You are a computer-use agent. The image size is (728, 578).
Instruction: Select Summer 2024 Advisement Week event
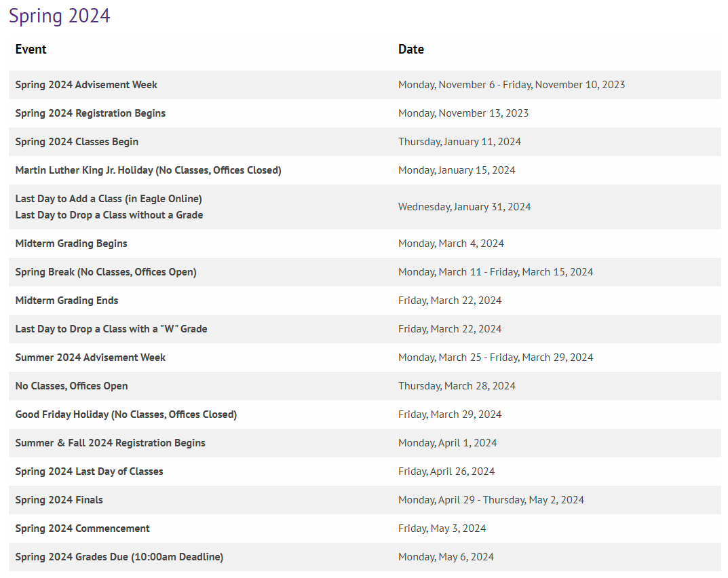[90, 358]
